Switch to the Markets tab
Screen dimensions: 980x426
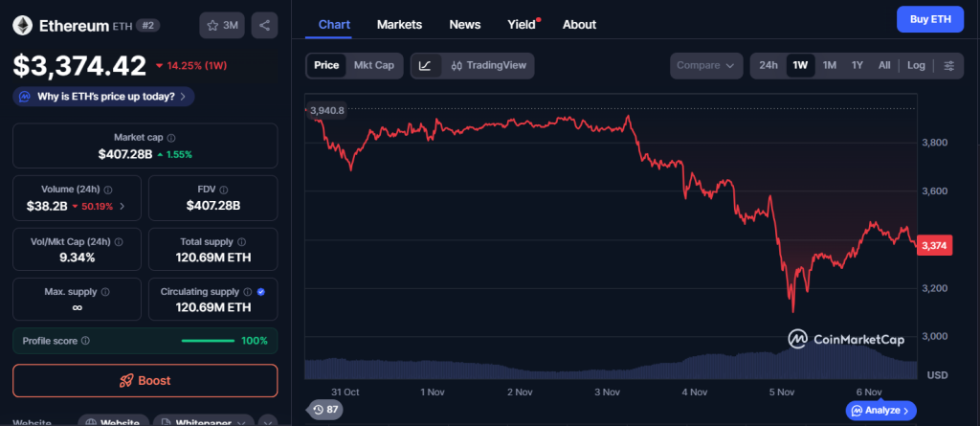(399, 24)
